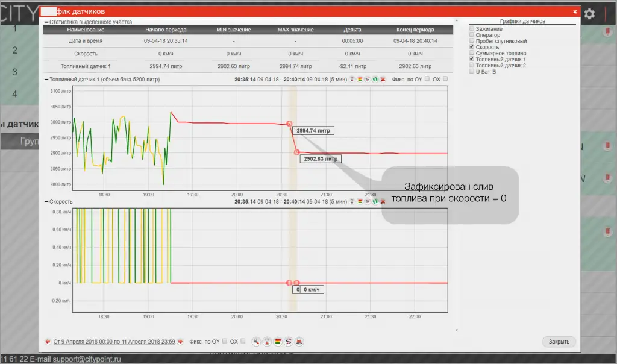
Task: Click the color bars icon in bottom toolbar
Action: click(278, 342)
